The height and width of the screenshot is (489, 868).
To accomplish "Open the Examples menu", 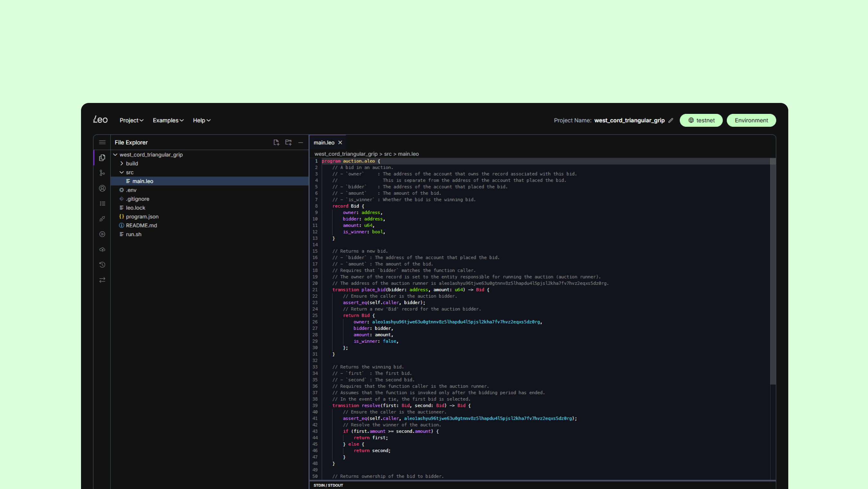I will [x=168, y=120].
